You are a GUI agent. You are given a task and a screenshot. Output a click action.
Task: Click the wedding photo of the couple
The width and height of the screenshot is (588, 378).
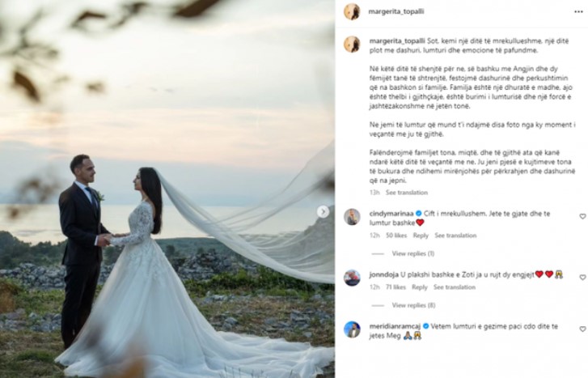167,189
